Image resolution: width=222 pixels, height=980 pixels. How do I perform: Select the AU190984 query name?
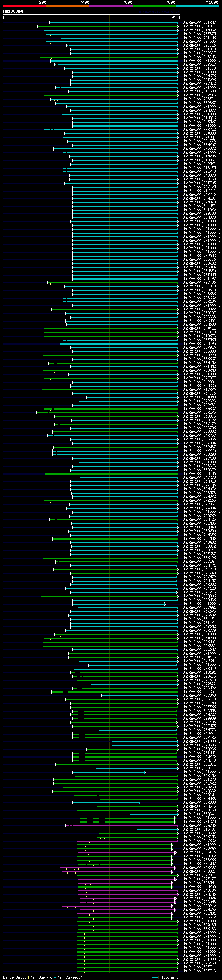[x=13, y=11]
